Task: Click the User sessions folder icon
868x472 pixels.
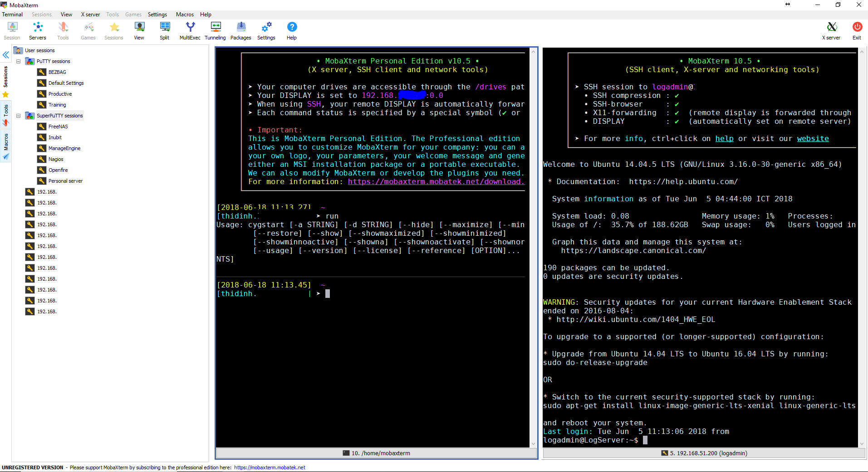Action: click(x=18, y=50)
